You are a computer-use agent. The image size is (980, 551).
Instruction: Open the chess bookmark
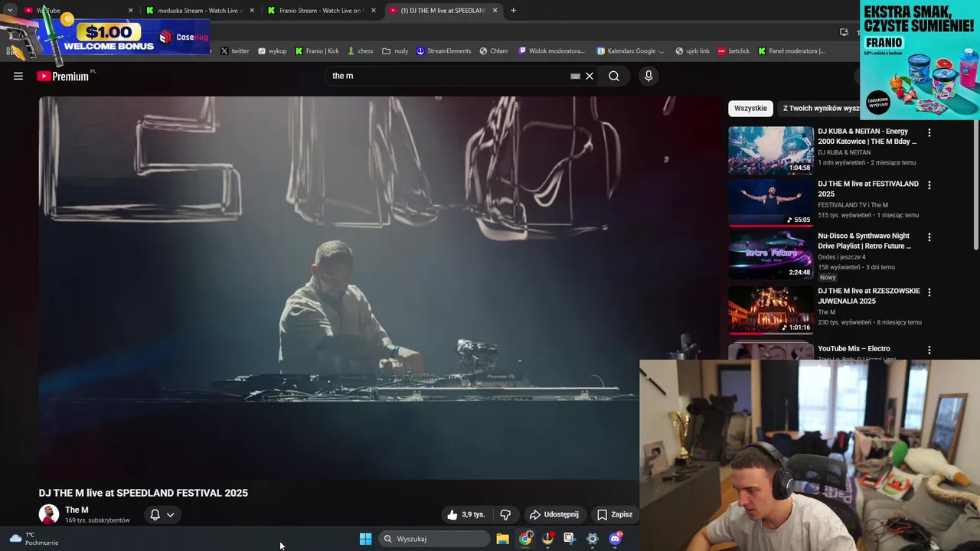click(x=361, y=51)
